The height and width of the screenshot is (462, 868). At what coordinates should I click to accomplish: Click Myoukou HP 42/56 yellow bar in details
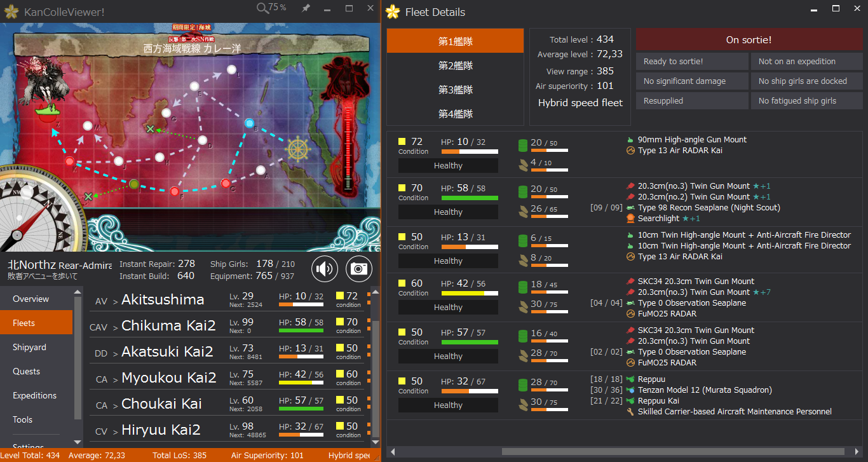(470, 294)
